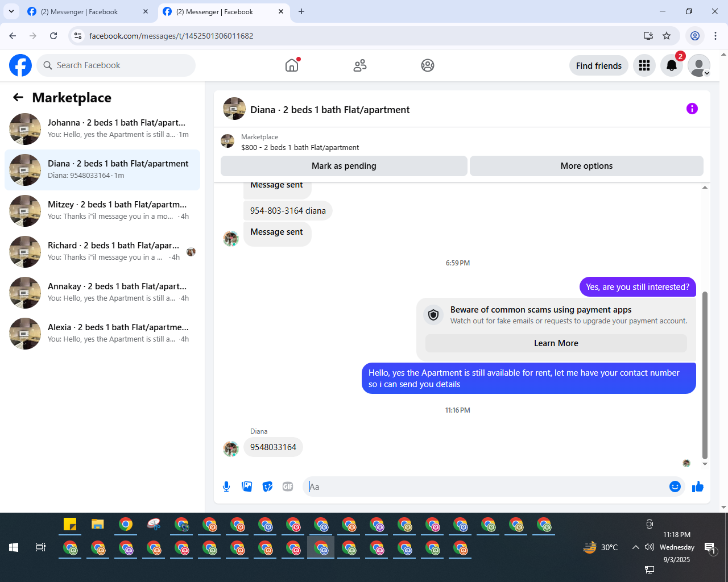Show hidden system tray icons
Screen dimensions: 728x582
(x=635, y=547)
